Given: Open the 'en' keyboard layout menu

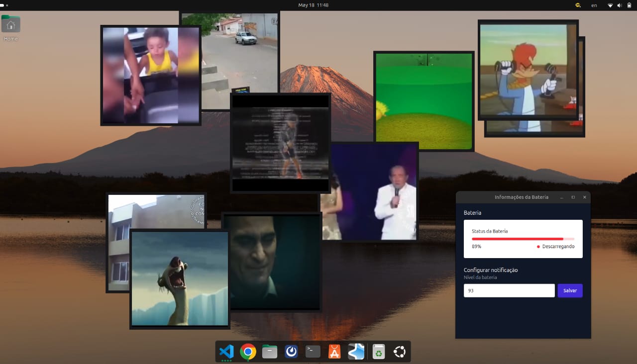Looking at the screenshot, I should (594, 5).
